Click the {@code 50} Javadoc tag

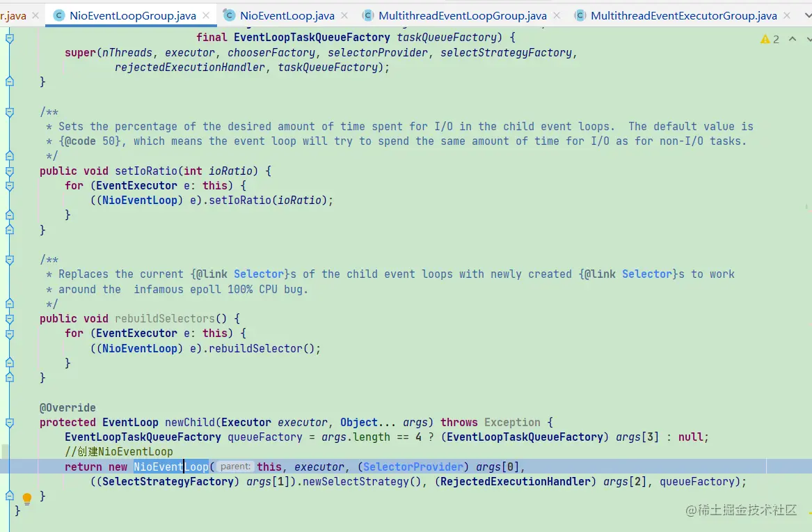(90, 141)
